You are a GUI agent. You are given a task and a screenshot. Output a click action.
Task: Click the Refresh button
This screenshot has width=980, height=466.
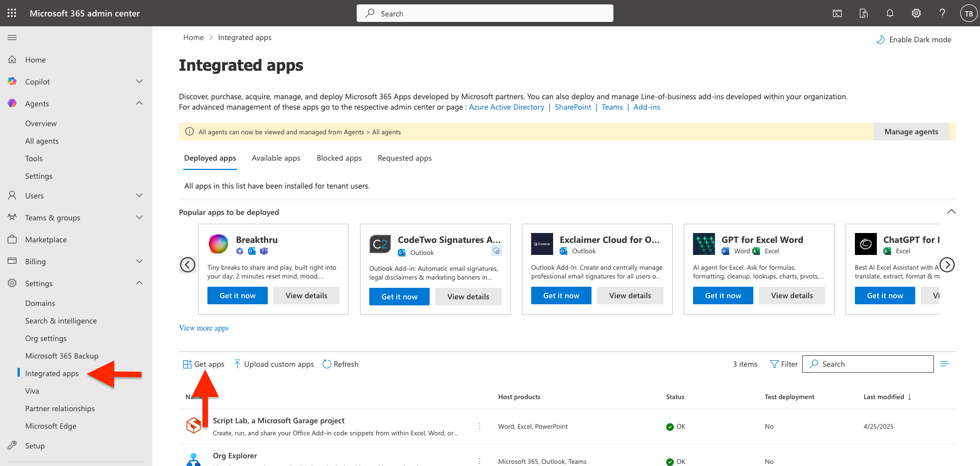tap(340, 364)
